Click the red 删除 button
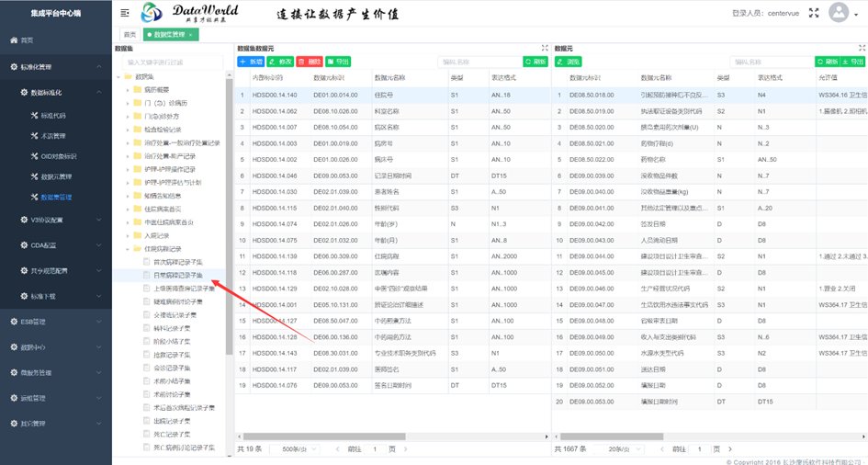This screenshot has width=868, height=465. click(x=310, y=62)
